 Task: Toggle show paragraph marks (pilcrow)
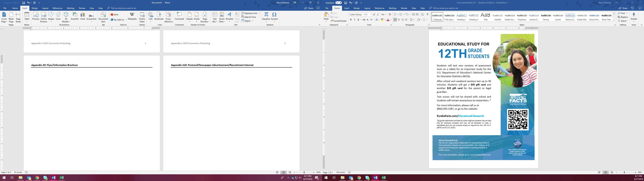coord(427,15)
